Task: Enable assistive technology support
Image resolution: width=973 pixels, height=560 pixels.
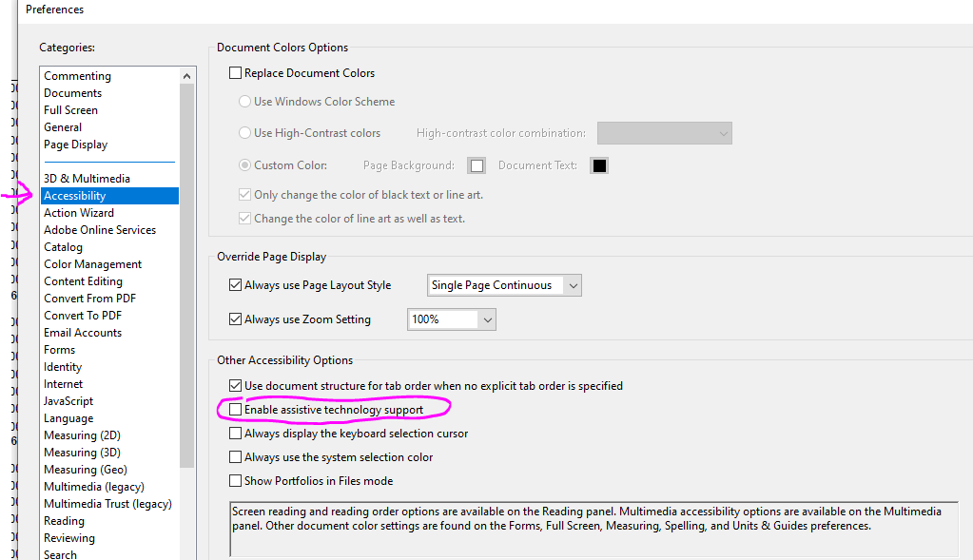Action: tap(235, 409)
